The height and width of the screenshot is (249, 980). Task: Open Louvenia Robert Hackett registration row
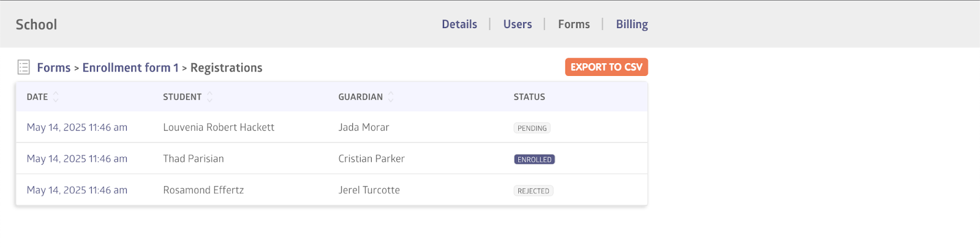click(219, 127)
